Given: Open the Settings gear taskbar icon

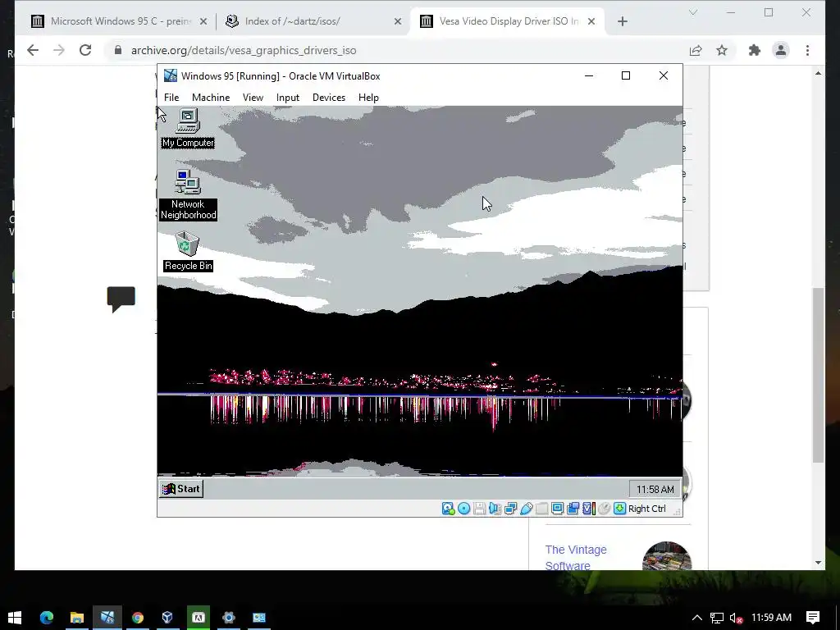Looking at the screenshot, I should click(x=229, y=618).
